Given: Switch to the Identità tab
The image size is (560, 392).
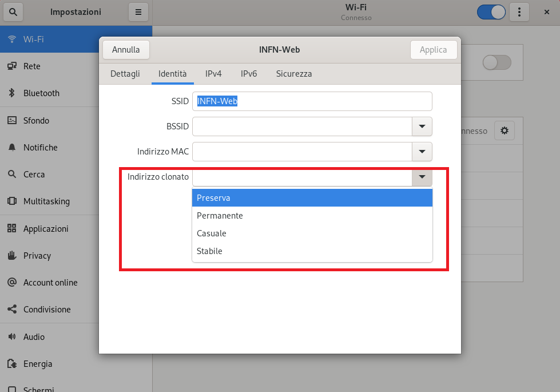Looking at the screenshot, I should coord(173,74).
